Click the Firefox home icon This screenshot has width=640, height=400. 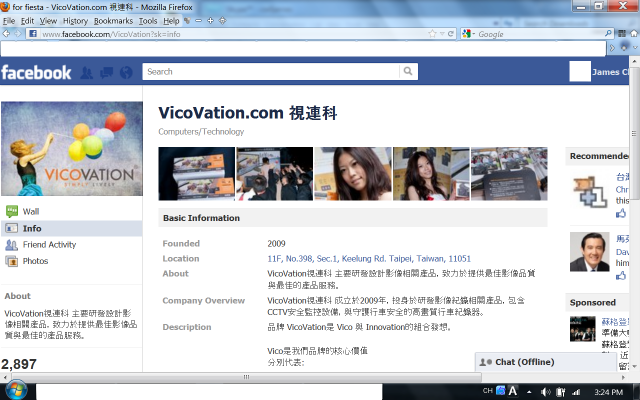click(x=634, y=33)
